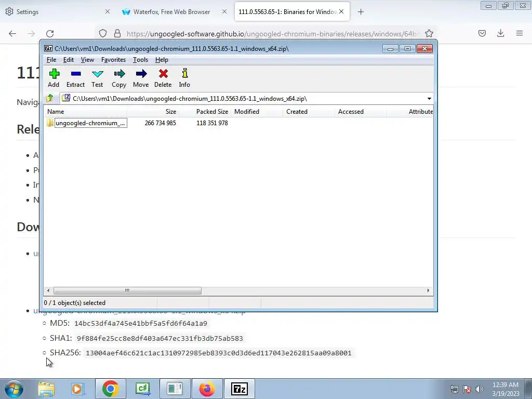Click the network tray icon
Screen dimensions: 532x399
(454, 389)
